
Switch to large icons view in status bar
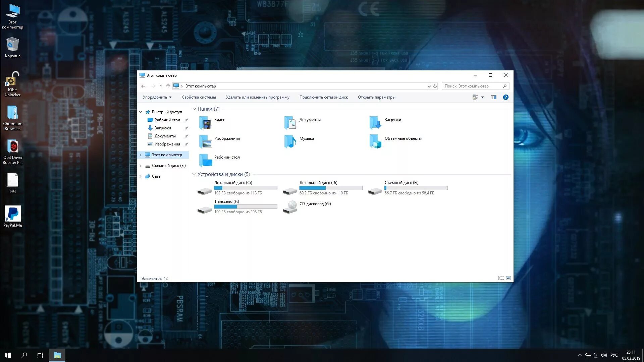[x=508, y=278]
